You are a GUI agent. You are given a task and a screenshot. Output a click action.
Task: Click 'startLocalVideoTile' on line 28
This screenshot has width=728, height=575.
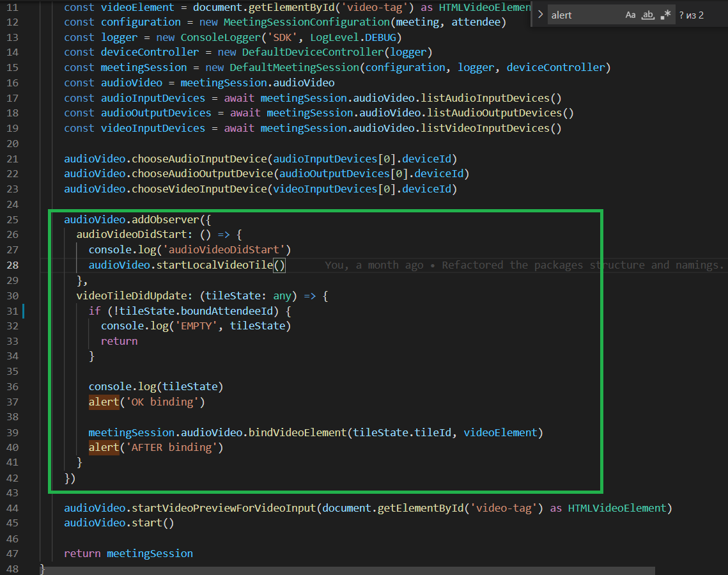pyautogui.click(x=215, y=265)
